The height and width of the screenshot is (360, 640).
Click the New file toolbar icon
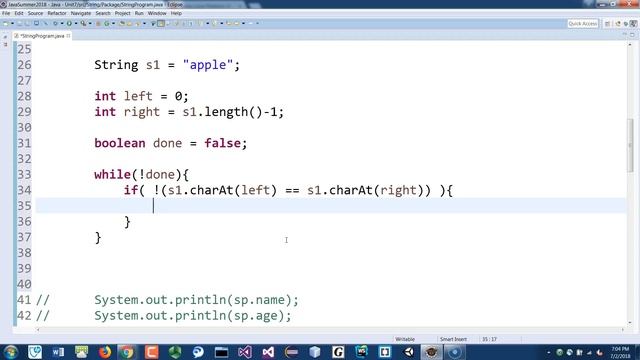5,24
